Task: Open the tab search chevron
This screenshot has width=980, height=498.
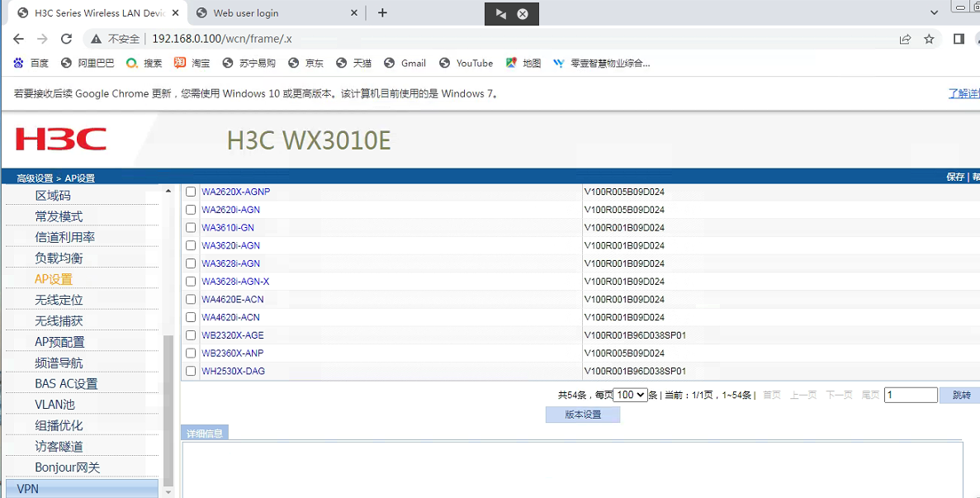Action: coord(935,12)
